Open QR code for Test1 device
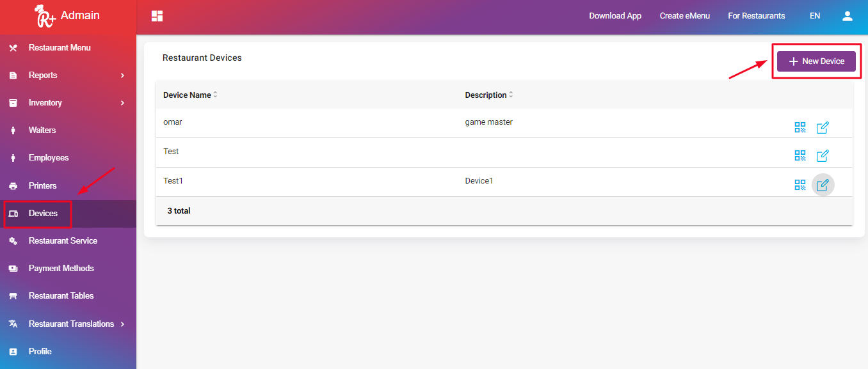Image resolution: width=868 pixels, height=369 pixels. tap(800, 185)
